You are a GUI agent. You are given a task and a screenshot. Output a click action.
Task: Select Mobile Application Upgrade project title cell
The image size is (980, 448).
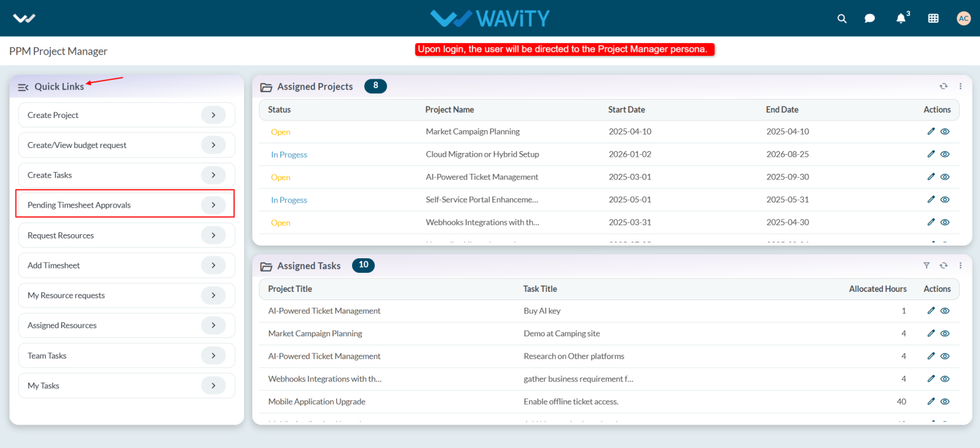317,402
